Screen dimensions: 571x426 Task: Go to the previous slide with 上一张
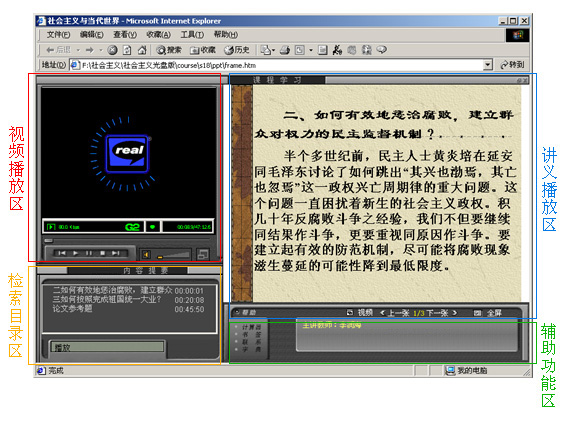395,313
